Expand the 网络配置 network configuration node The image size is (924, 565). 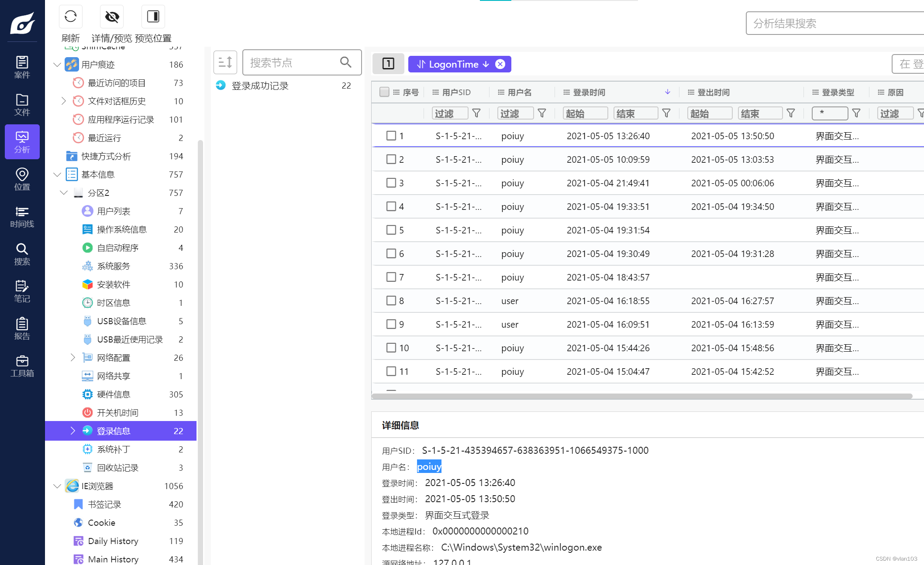pyautogui.click(x=72, y=357)
